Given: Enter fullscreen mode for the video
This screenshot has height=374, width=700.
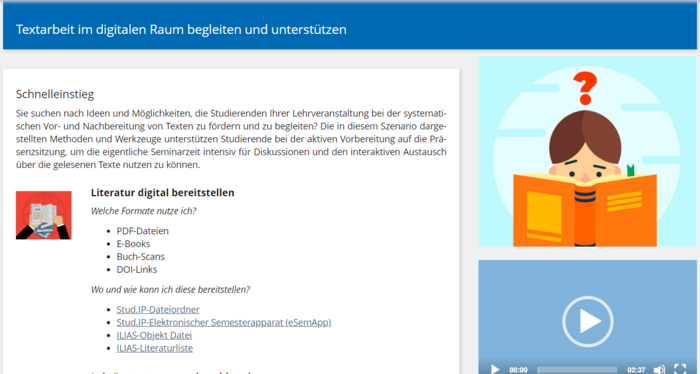Looking at the screenshot, I should pyautogui.click(x=679, y=369).
